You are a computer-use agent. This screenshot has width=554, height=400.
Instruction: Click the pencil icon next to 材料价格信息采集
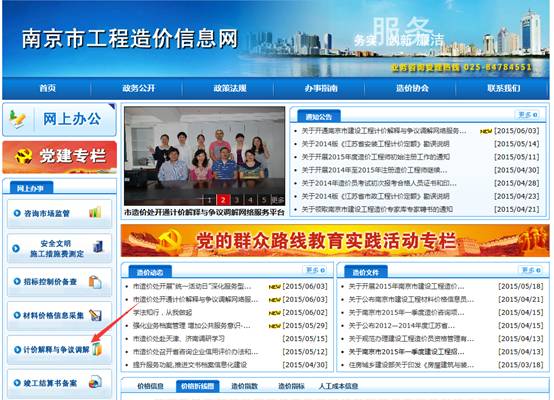coord(95,315)
